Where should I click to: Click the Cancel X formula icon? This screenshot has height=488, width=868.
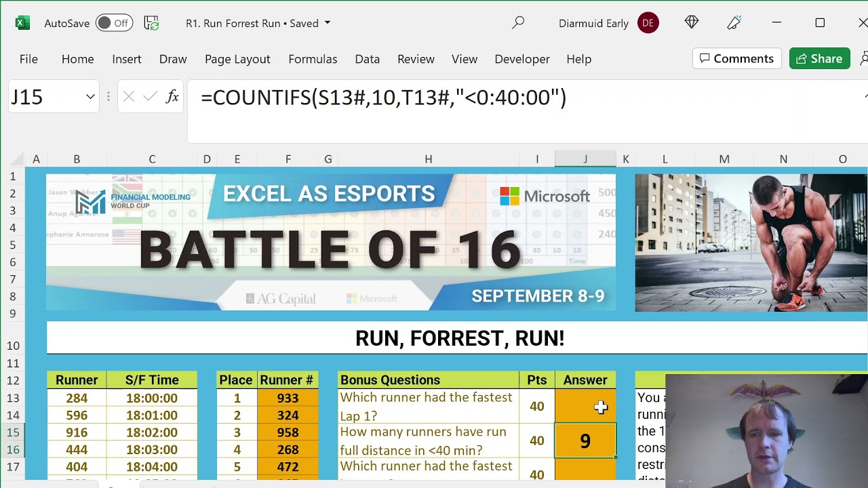pyautogui.click(x=129, y=97)
